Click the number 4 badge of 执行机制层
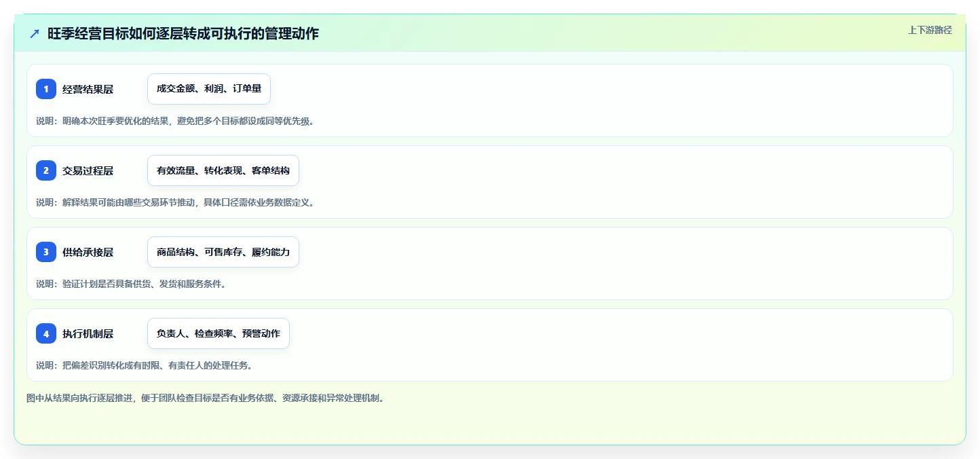Screen dimensions: 980x459 (46, 333)
